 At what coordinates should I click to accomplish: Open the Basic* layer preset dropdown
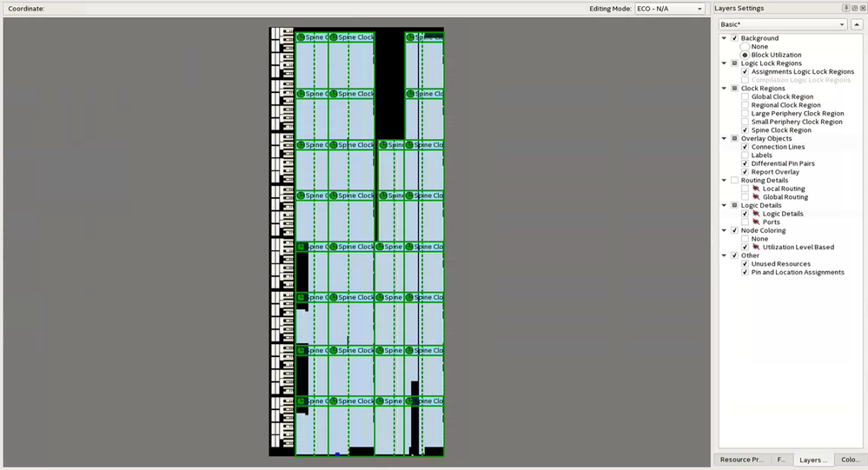(783, 24)
